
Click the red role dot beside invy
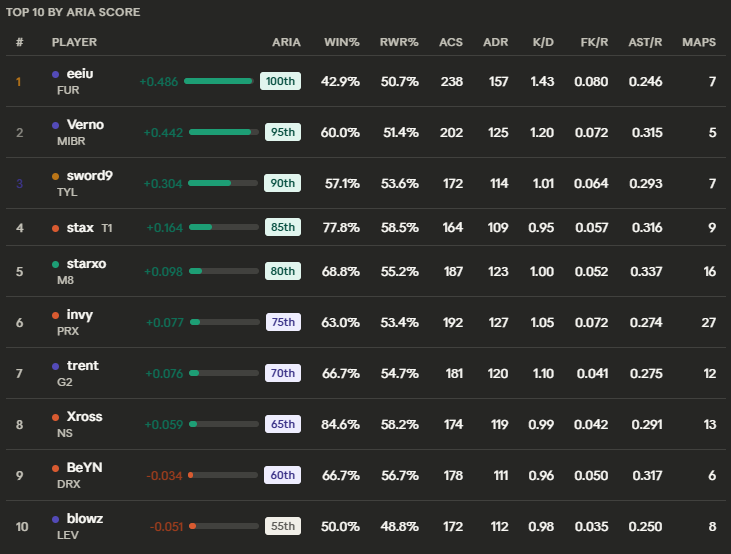point(55,315)
